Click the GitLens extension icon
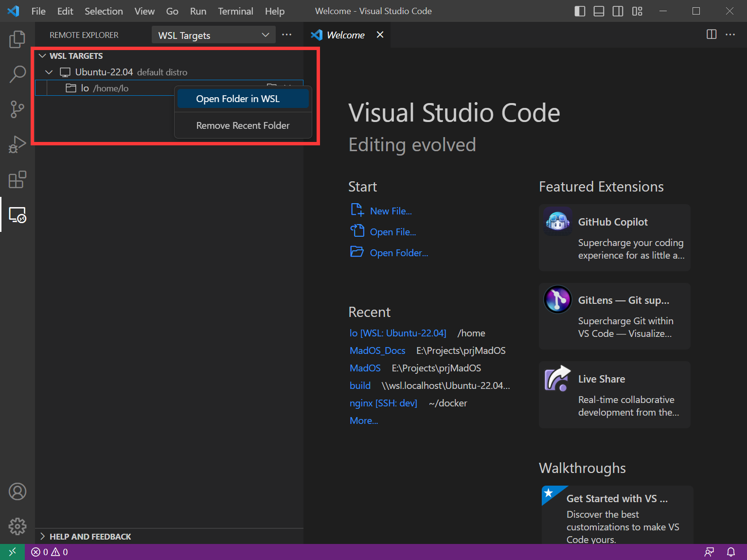The image size is (747, 560). click(558, 299)
